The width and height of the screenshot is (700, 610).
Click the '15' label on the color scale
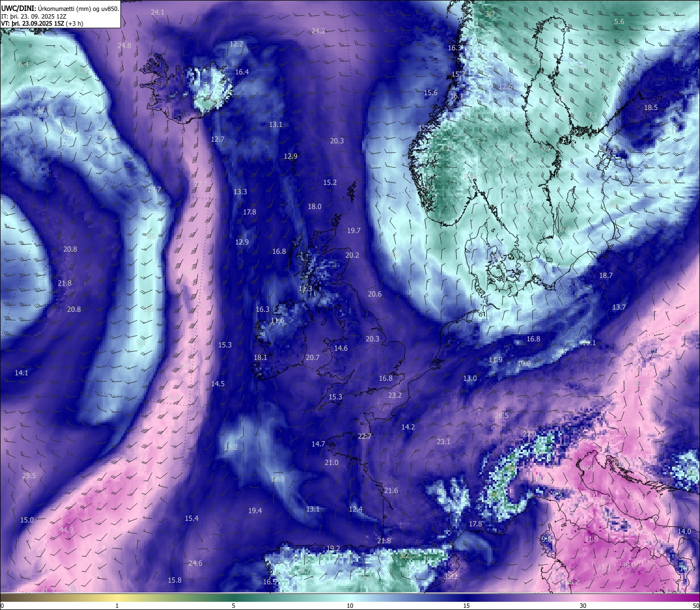tap(466, 606)
